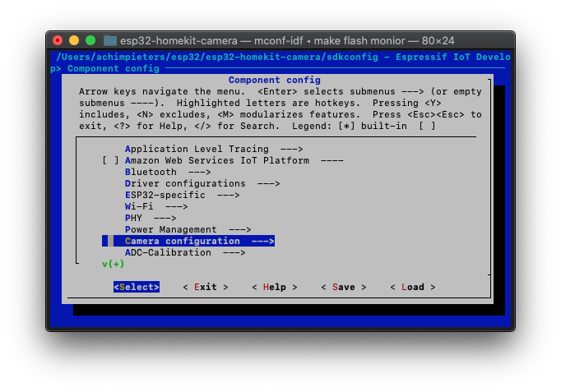The height and width of the screenshot is (392, 561).
Task: Maximize the terminal with green button
Action: [90, 40]
